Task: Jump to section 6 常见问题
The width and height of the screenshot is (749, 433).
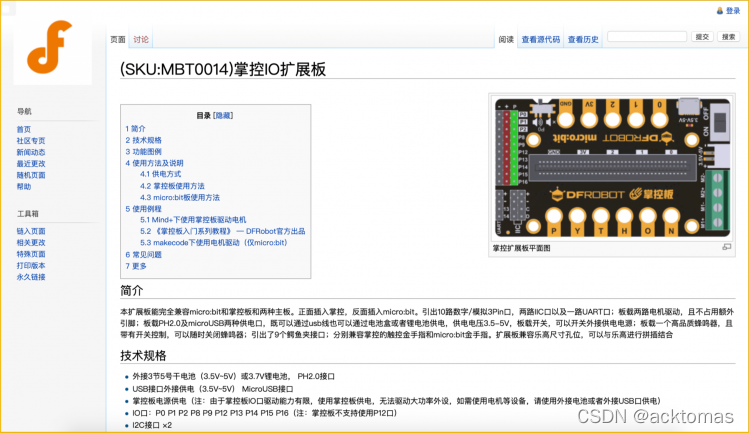Action: (143, 255)
